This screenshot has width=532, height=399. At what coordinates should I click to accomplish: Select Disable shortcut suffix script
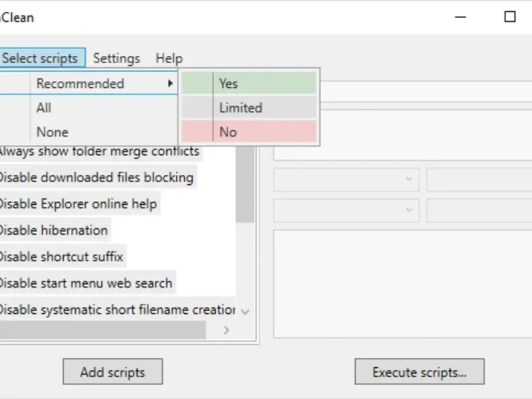click(x=61, y=257)
